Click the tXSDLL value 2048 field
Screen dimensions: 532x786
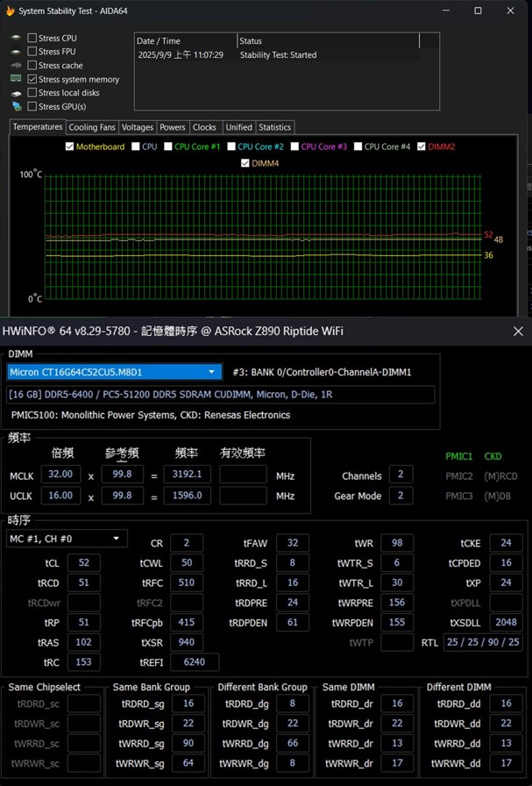click(x=506, y=623)
